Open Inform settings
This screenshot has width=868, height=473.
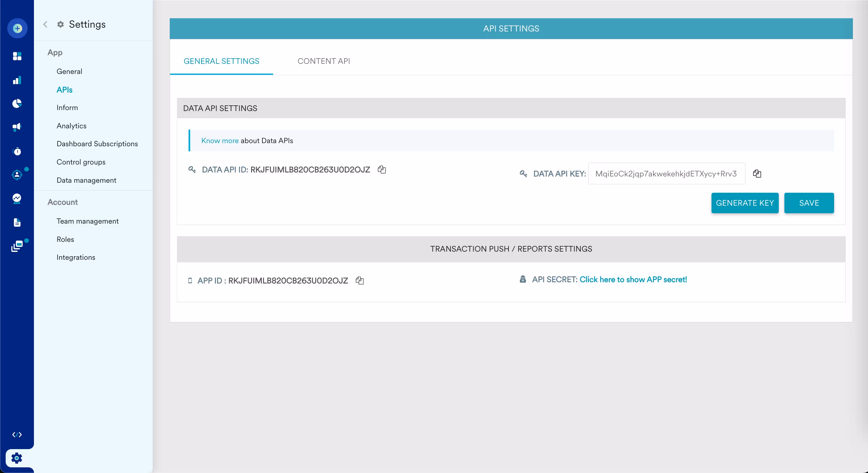point(67,108)
